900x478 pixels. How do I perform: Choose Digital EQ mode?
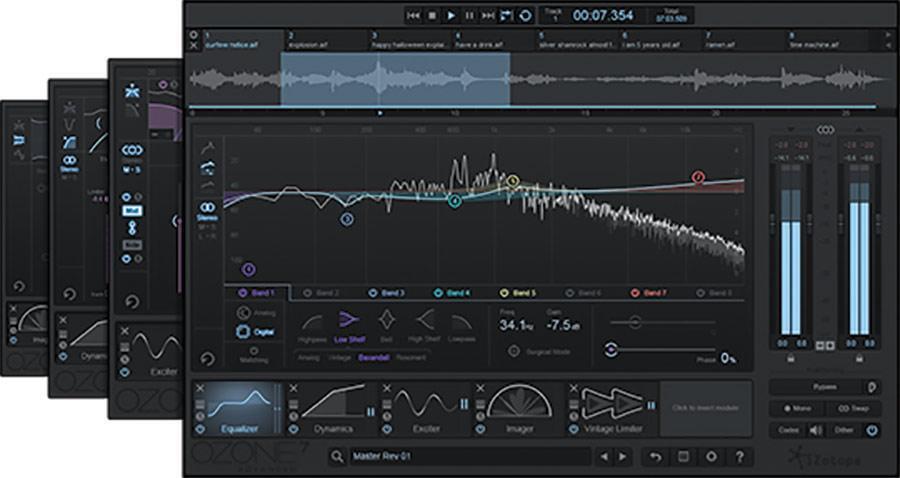[256, 332]
